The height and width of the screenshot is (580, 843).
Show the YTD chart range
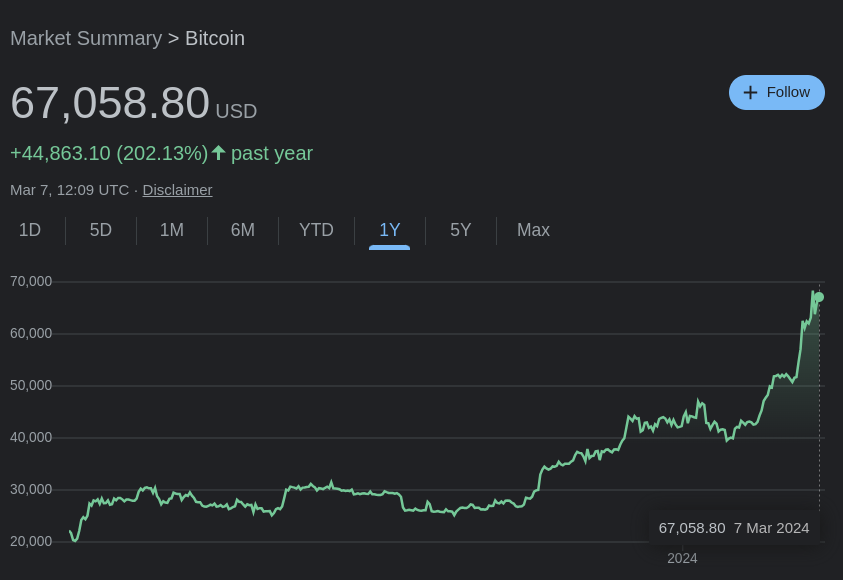tap(316, 230)
